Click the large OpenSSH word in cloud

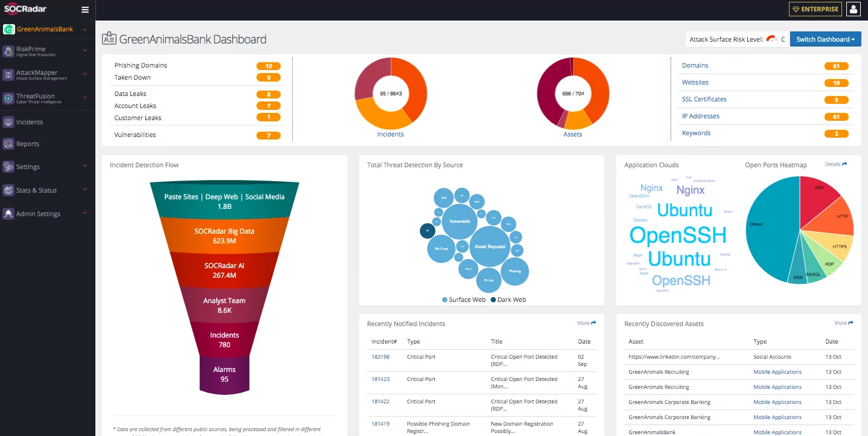coord(678,235)
